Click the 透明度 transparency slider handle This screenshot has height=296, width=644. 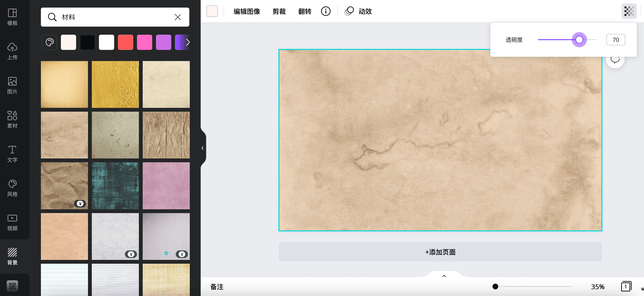(x=579, y=40)
